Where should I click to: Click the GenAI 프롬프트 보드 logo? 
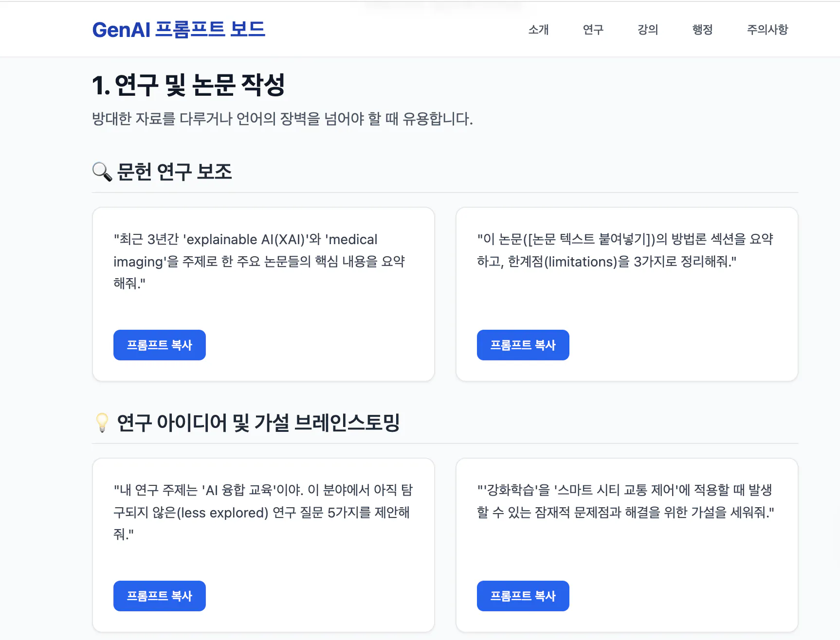179,29
